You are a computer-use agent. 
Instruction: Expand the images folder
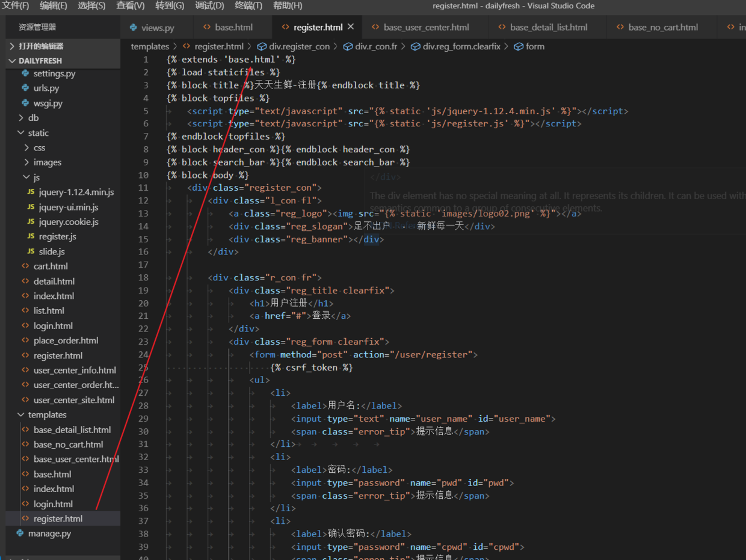[63, 162]
